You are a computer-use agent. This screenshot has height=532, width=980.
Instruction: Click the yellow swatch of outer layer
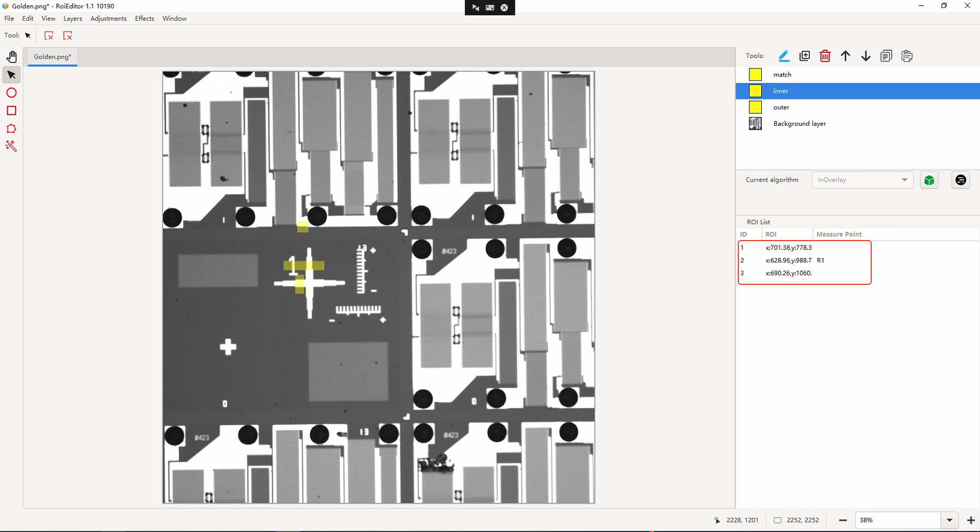(x=755, y=107)
